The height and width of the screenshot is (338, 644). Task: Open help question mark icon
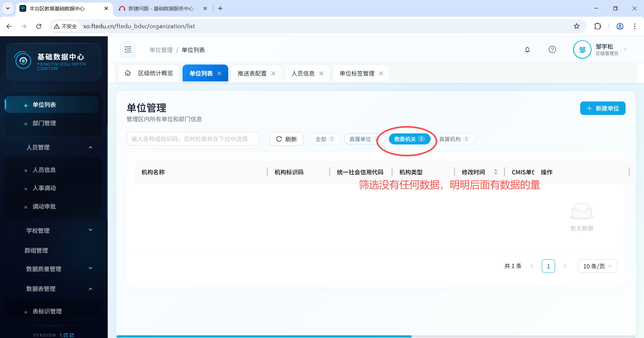pyautogui.click(x=552, y=50)
